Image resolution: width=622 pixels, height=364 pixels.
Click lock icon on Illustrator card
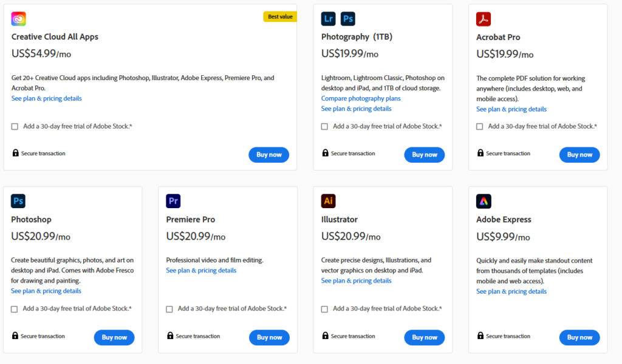[x=326, y=335]
